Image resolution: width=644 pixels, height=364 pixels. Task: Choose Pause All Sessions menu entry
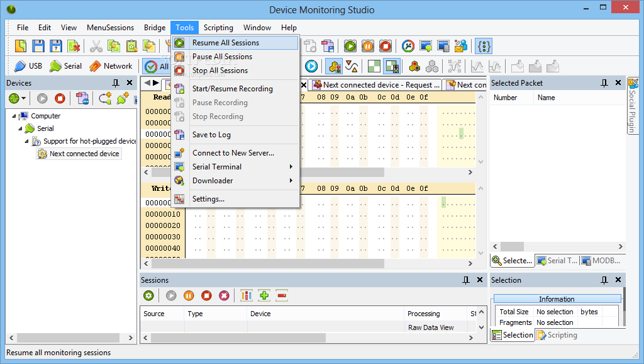click(235, 57)
